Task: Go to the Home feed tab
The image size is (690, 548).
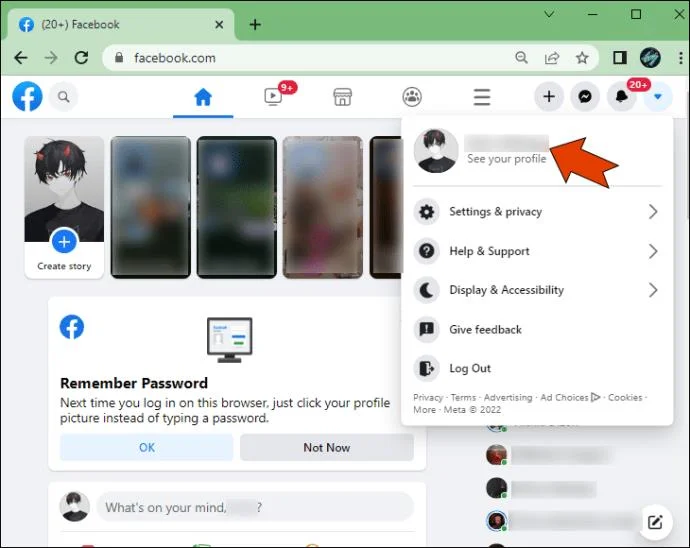Action: [x=203, y=97]
